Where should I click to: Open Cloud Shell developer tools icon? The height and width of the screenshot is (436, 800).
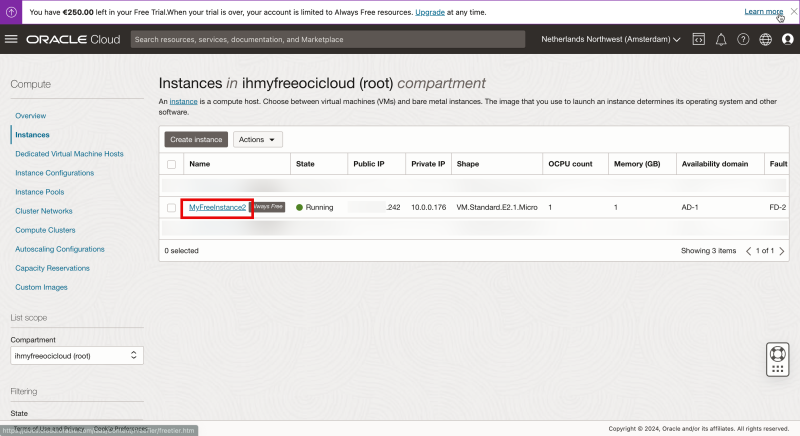(x=698, y=39)
